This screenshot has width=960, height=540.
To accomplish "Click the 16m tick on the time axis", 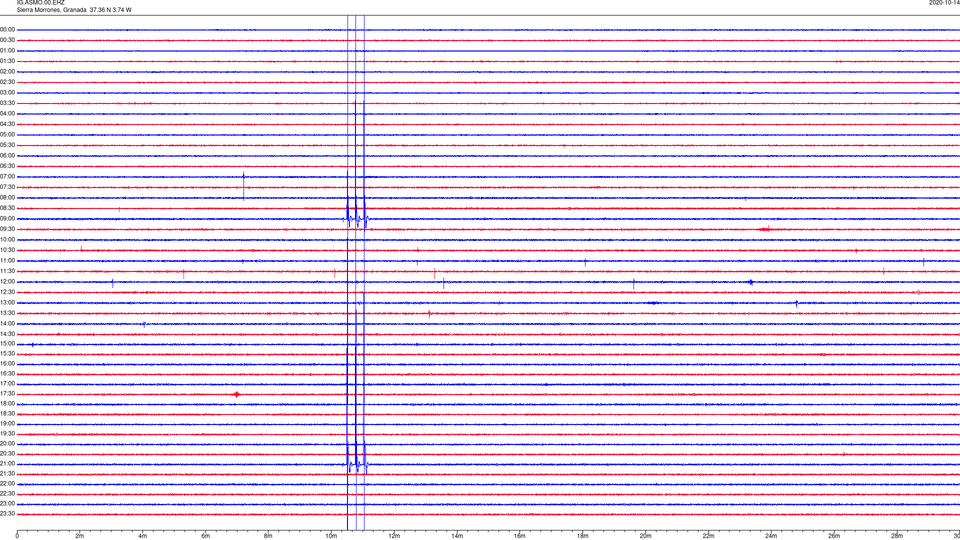I will point(520,536).
